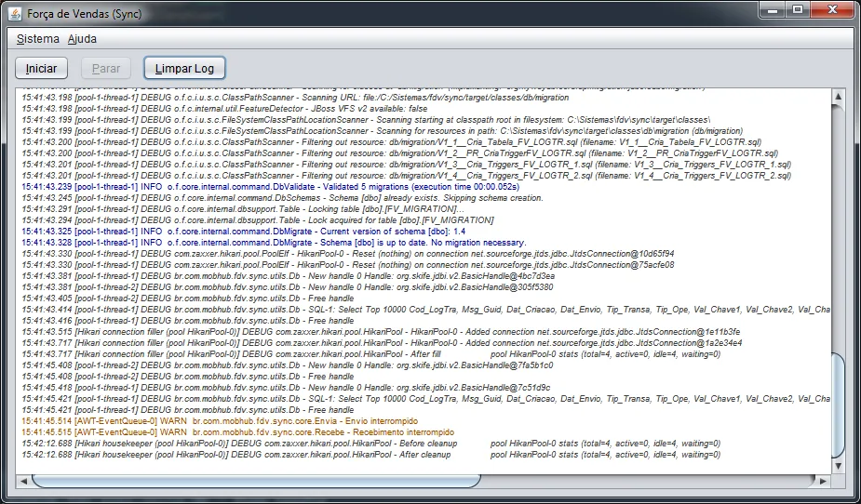Click the 'Scanning URL: file:/C:/Sistemas' log line

click(295, 97)
